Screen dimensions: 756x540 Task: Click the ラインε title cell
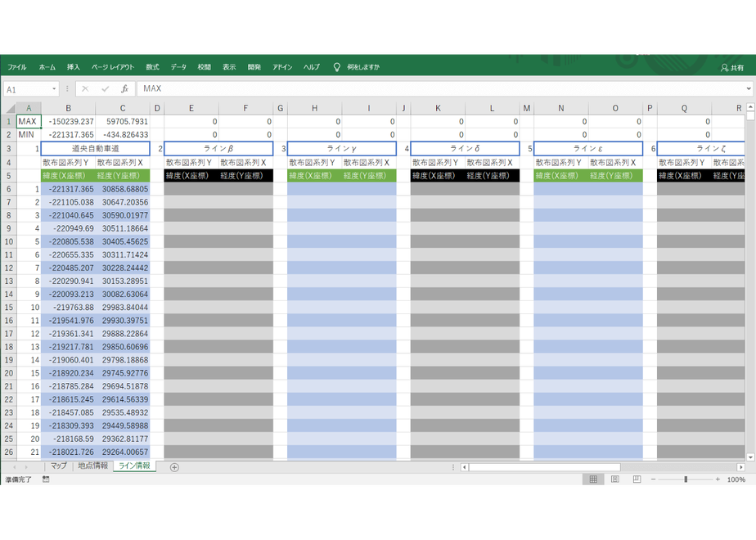(x=588, y=149)
